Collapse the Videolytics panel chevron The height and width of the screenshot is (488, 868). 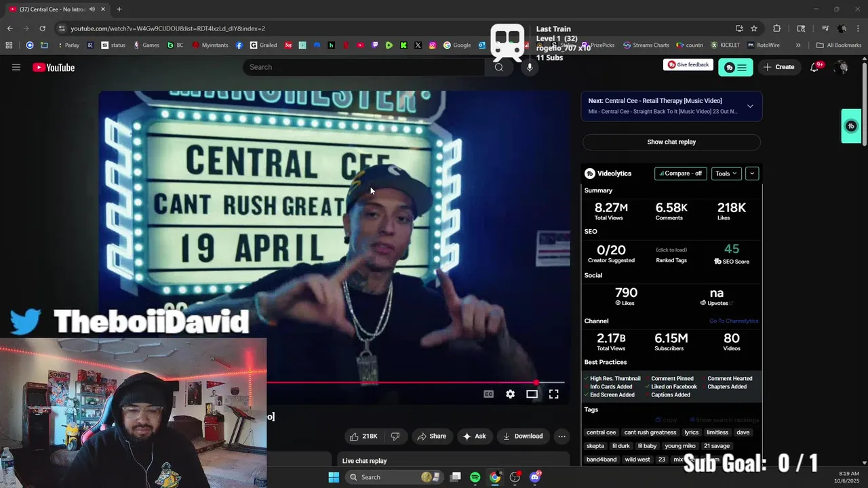pyautogui.click(x=751, y=174)
